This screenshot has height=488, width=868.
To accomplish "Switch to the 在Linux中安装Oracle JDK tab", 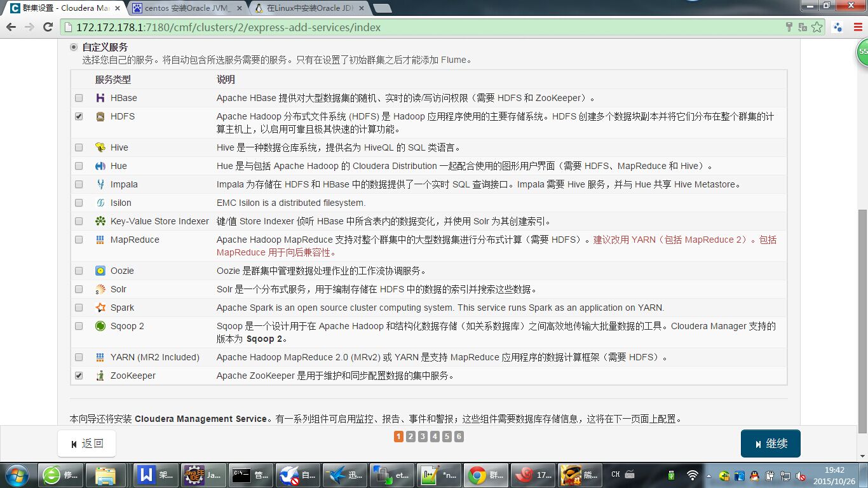I will pos(308,8).
